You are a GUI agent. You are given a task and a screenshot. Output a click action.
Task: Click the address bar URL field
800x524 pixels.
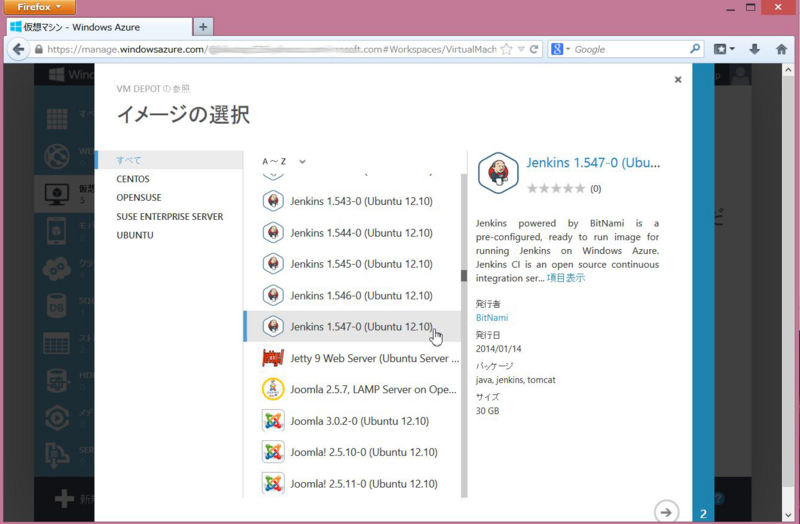tap(271, 49)
